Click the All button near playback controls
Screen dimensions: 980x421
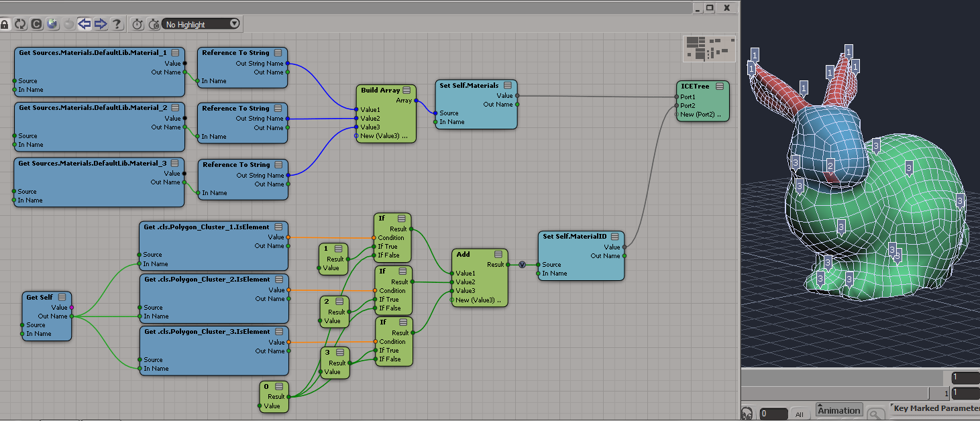click(798, 414)
